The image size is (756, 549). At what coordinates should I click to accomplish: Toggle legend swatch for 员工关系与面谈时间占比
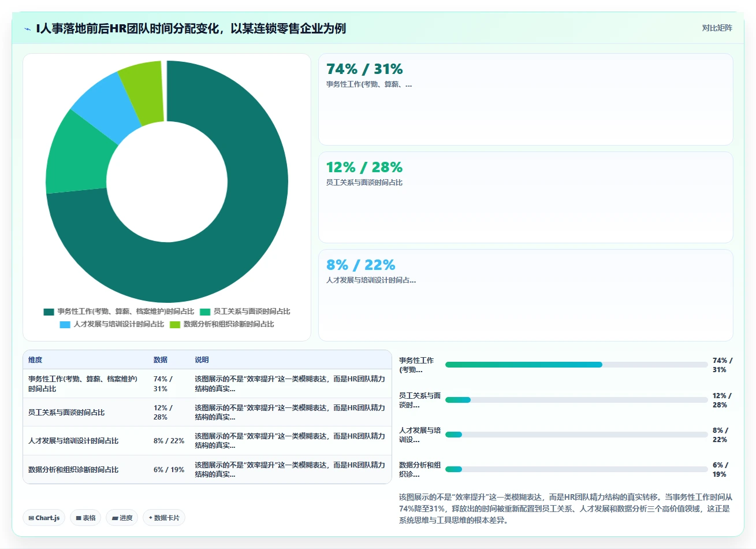point(205,311)
